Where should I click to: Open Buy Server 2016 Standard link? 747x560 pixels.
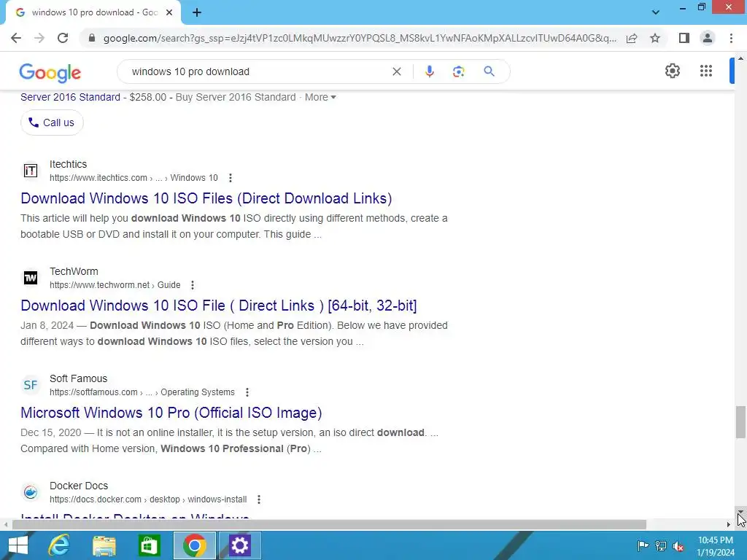236,97
